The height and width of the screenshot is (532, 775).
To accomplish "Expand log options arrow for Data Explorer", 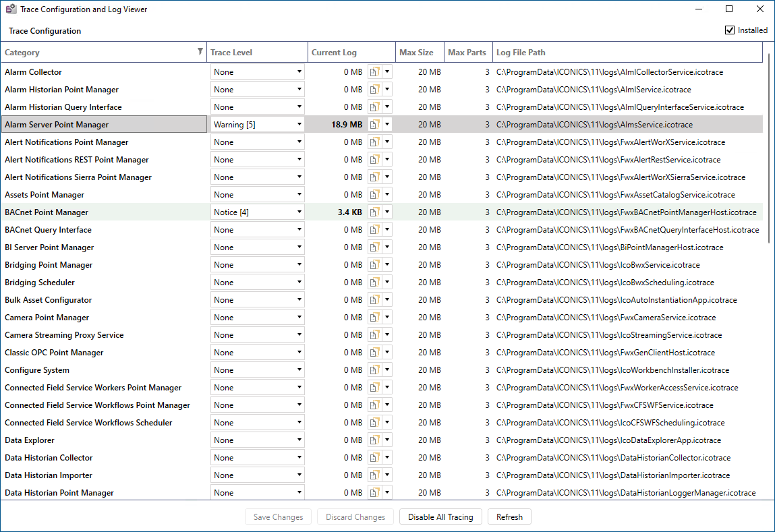I will point(387,440).
